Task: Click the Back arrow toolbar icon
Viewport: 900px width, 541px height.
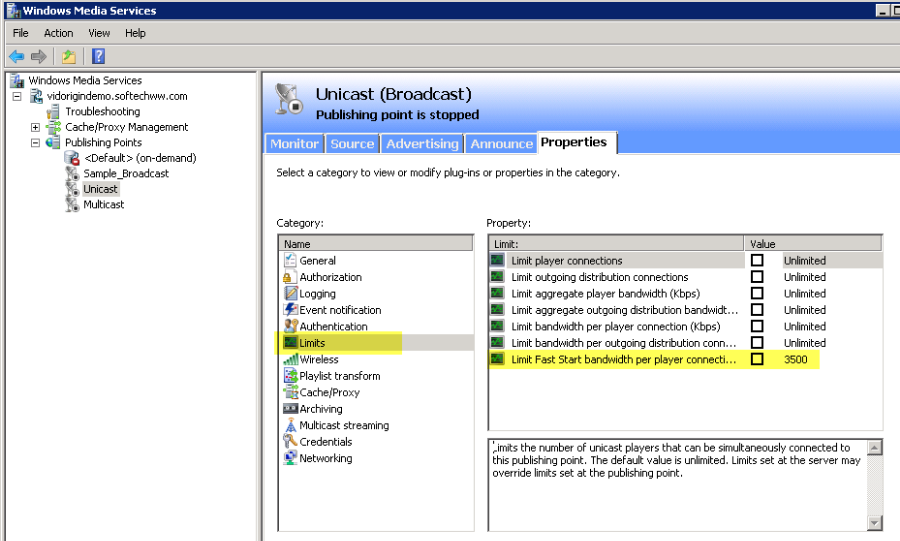Action: coord(16,56)
